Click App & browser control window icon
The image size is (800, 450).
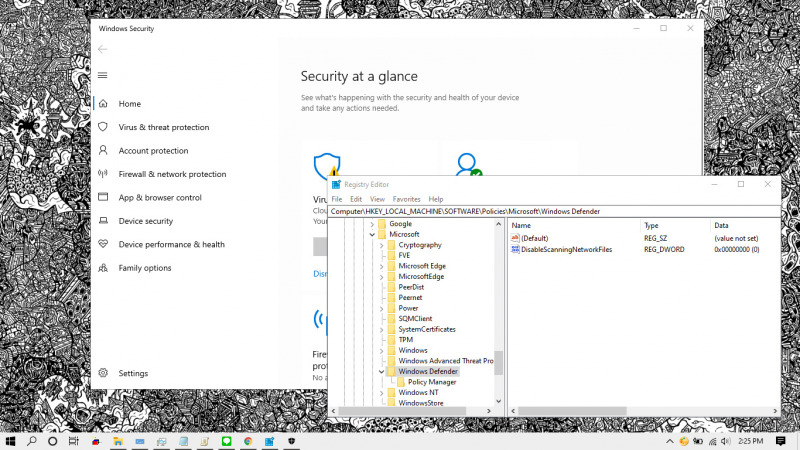[103, 197]
